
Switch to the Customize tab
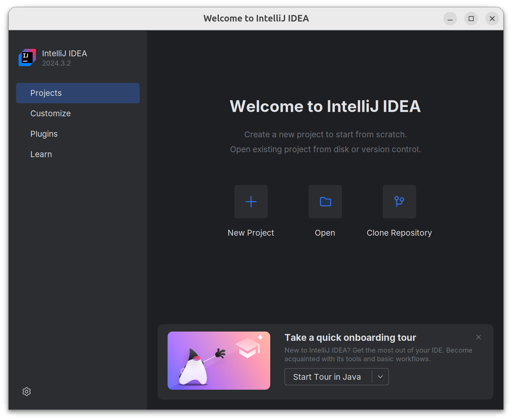[x=51, y=114]
